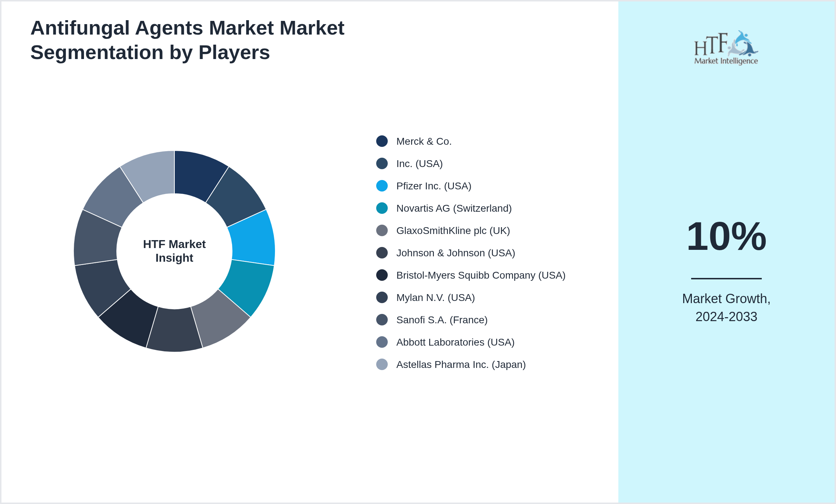836x504 pixels.
Task: Click the Astellas Pharma legend dot
Action: 381,364
